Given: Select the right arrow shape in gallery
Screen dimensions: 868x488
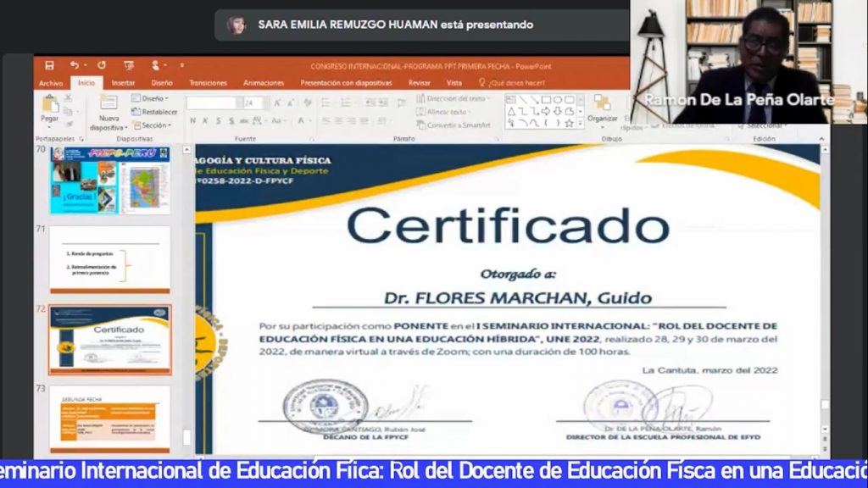Looking at the screenshot, I should point(546,112).
